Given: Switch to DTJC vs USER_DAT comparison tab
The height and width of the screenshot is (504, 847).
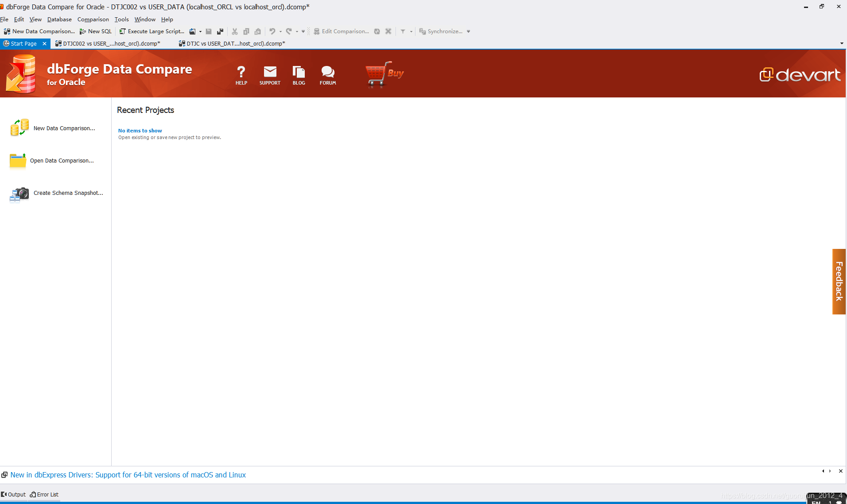Looking at the screenshot, I should [232, 43].
